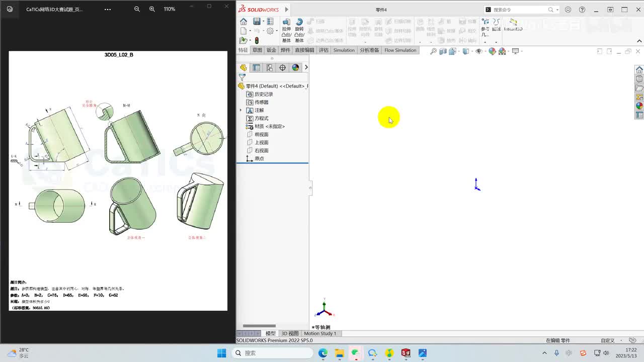Viewport: 644px width, 362px height.
Task: Open File Explorer from the taskbar
Action: click(340, 353)
